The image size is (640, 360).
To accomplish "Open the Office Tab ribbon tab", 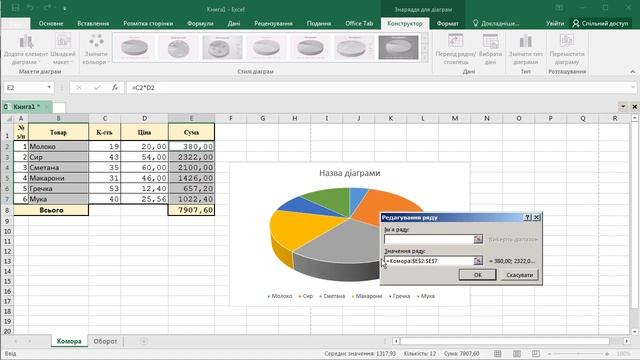I will 359,23.
